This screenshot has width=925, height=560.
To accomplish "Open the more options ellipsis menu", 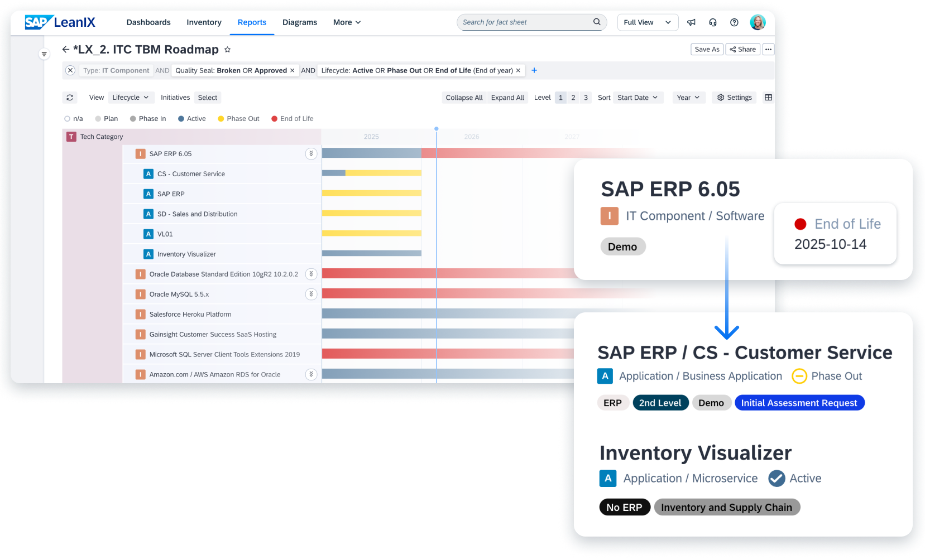I will 768,50.
